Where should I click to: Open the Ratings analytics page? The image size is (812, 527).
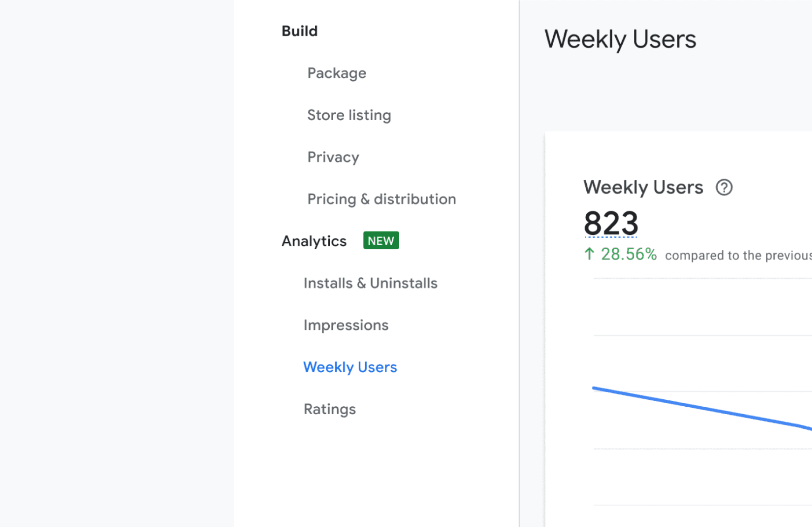[329, 409]
